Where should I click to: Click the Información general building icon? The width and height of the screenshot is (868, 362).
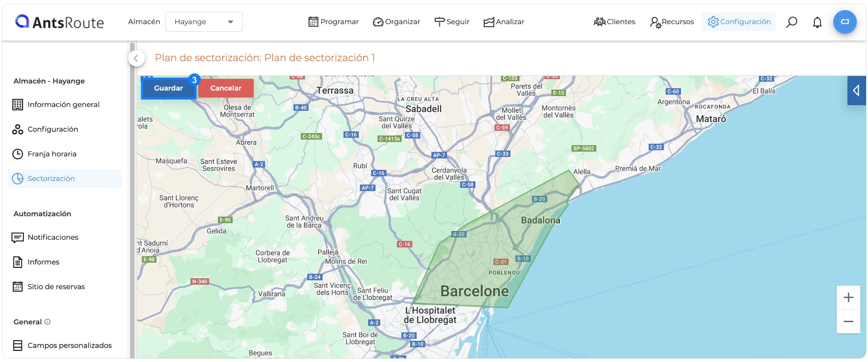coord(18,105)
